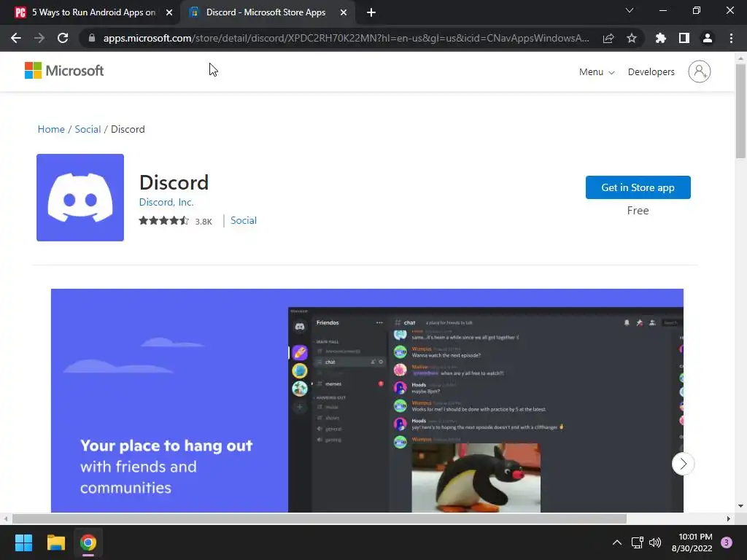Screen dimensions: 747x560
Task: Click the browser forward arrow
Action: [39, 38]
